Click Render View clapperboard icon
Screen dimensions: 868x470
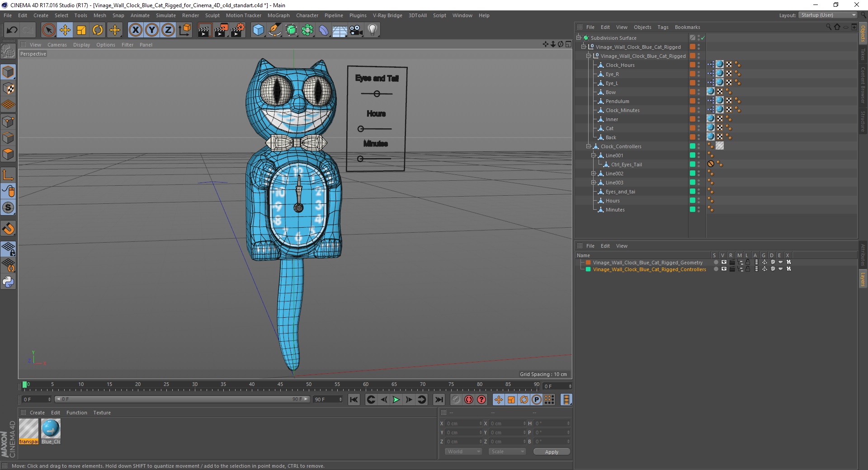click(x=204, y=30)
